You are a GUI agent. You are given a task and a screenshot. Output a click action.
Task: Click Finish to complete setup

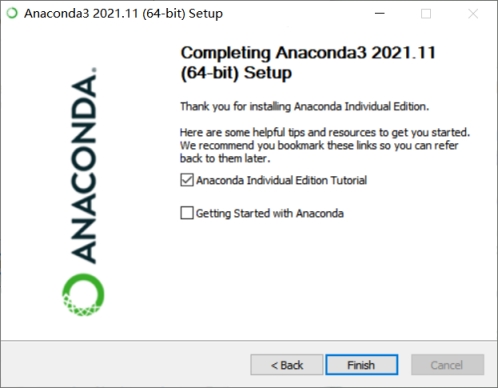point(362,365)
